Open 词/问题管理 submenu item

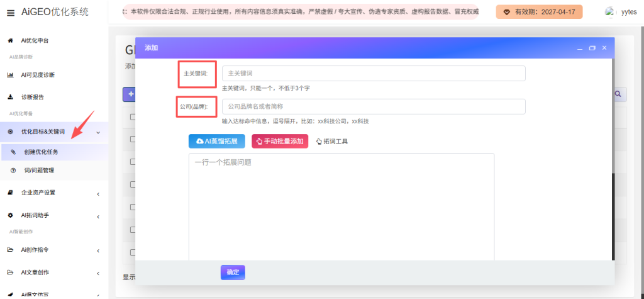click(39, 170)
